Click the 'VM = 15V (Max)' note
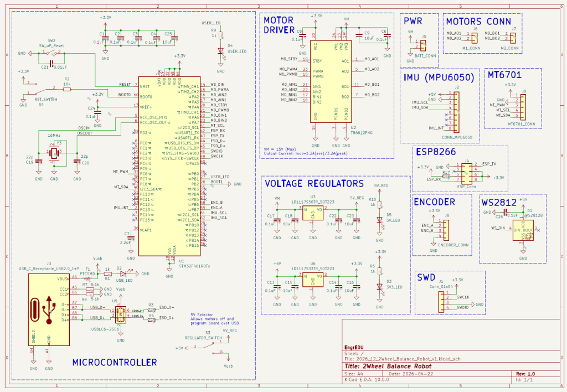 click(x=280, y=149)
